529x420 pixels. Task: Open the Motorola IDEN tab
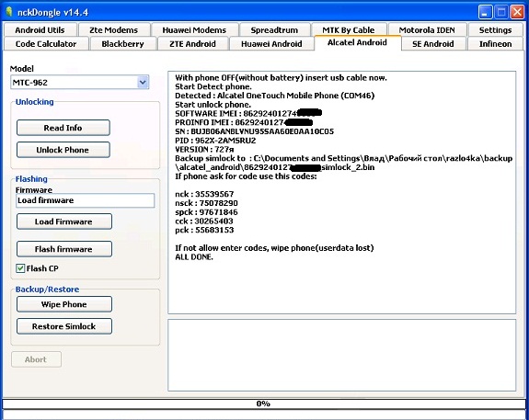pos(427,30)
